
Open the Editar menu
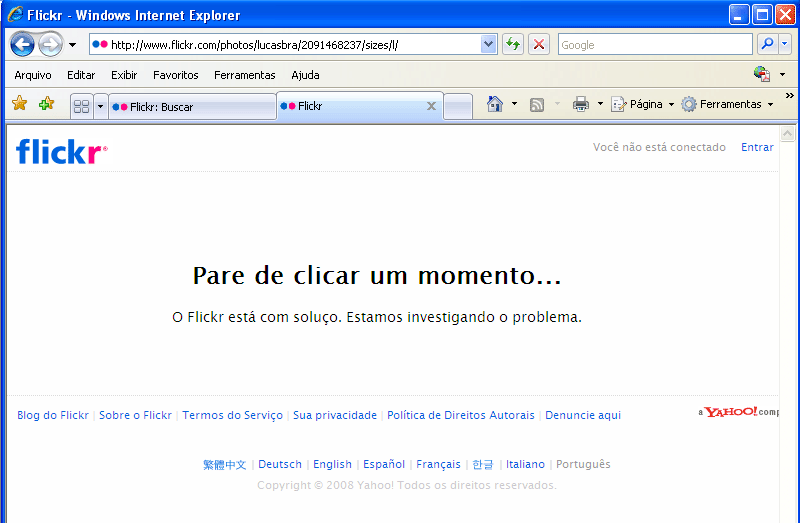pos(81,75)
